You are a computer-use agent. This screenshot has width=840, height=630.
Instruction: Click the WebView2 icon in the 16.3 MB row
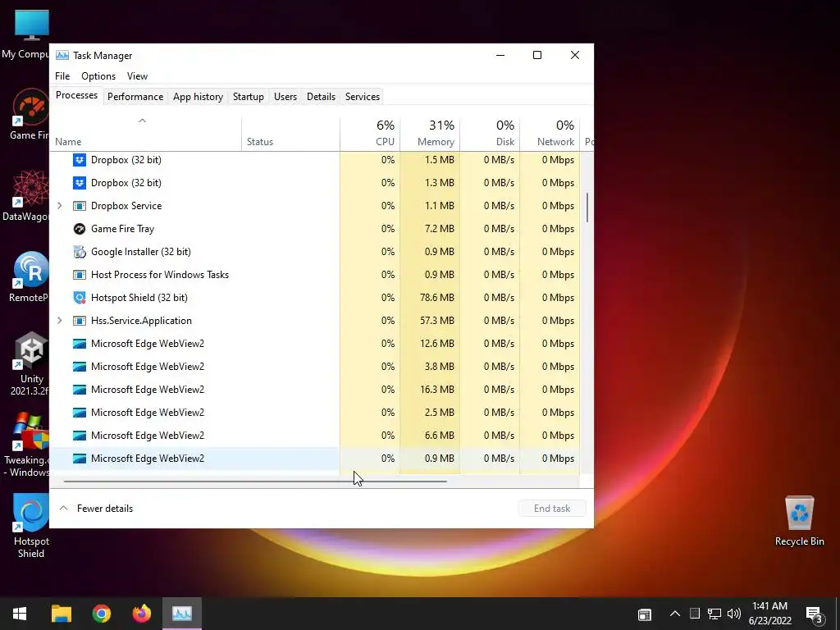point(80,390)
